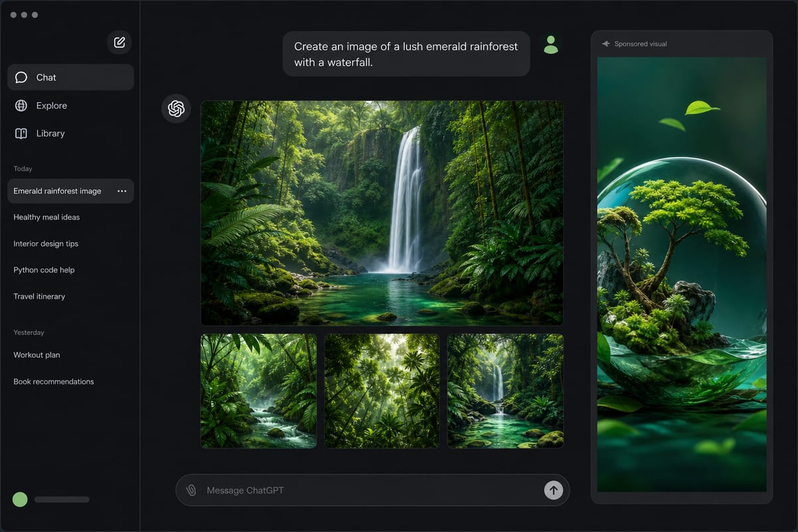Select the jungle stream thumbnail
798x532 pixels.
coord(259,391)
